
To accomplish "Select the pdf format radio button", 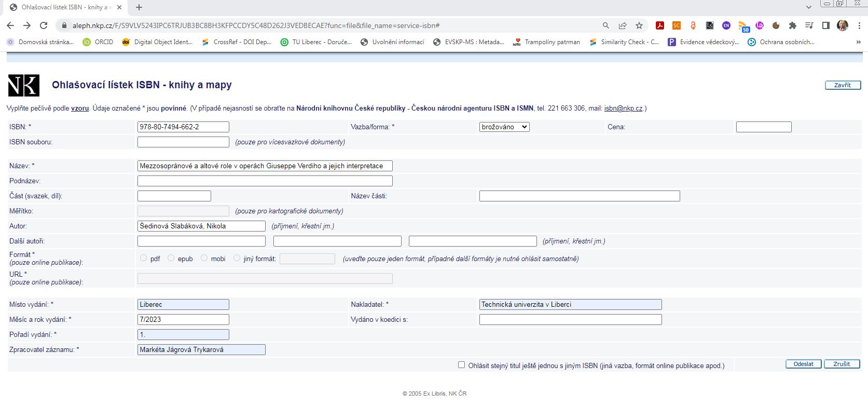I will pos(144,258).
